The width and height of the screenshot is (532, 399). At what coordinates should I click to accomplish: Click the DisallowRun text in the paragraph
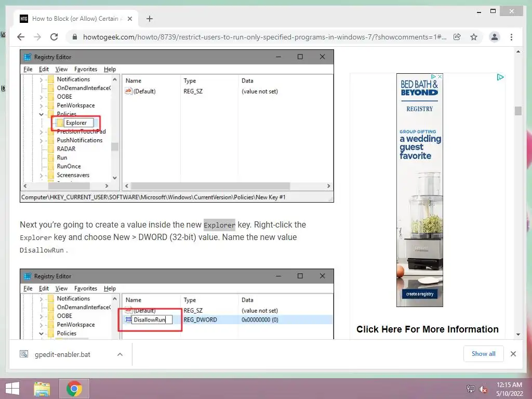(42, 250)
